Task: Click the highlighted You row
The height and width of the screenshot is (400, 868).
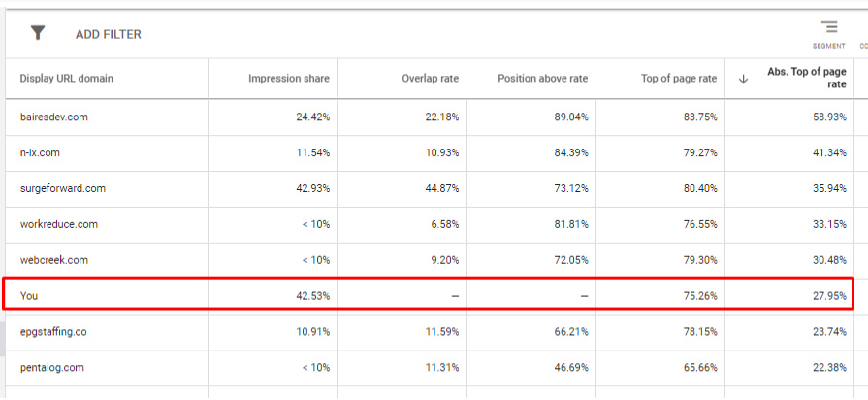Action: [x=29, y=296]
